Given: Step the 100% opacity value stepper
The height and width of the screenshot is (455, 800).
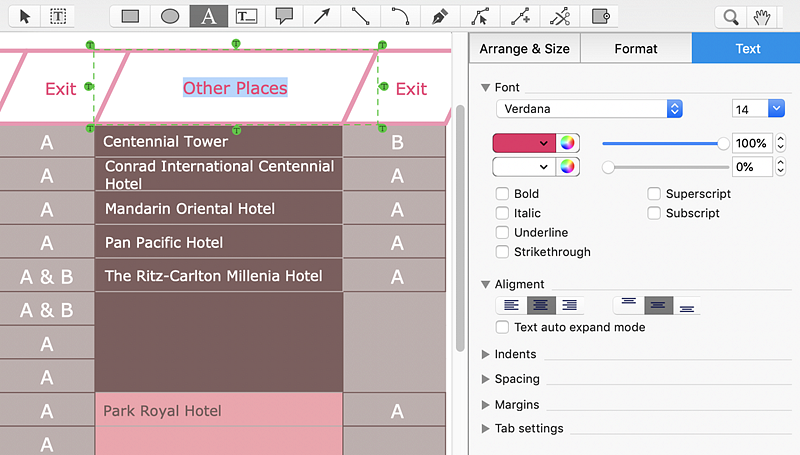Looking at the screenshot, I should [x=781, y=143].
